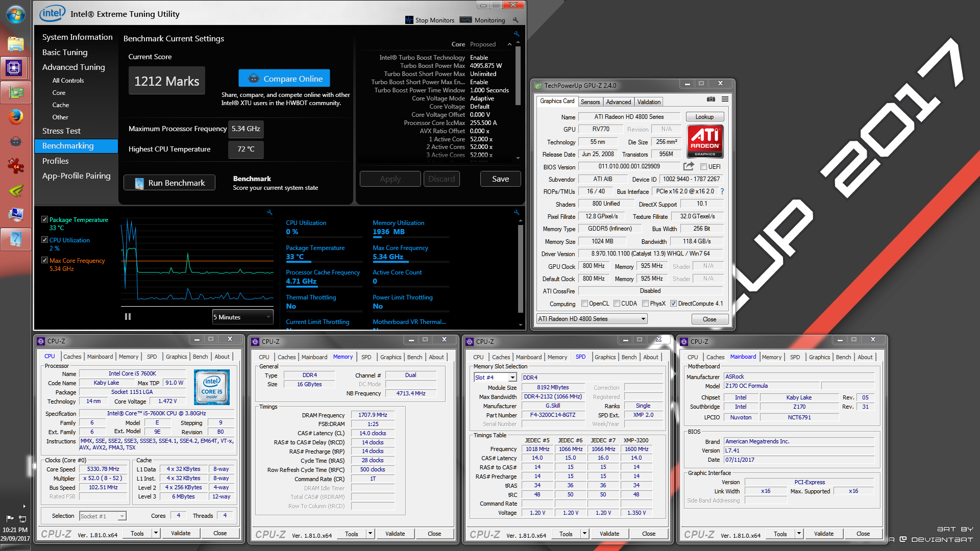Open App-Profile Pairing in XTU sidebar
The height and width of the screenshot is (551, 980).
coord(76,176)
